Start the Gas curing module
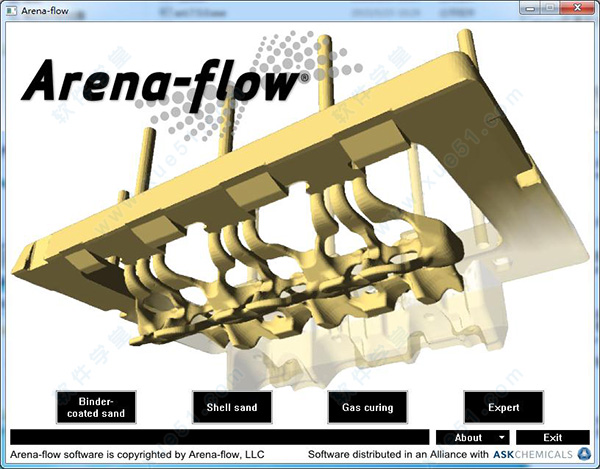Image resolution: width=600 pixels, height=469 pixels. (x=368, y=407)
